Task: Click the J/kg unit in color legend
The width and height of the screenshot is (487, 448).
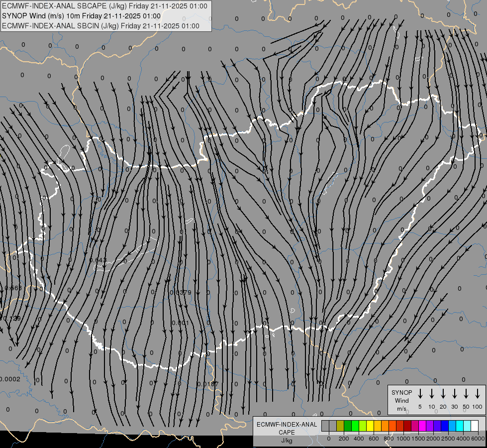Action: [x=287, y=441]
